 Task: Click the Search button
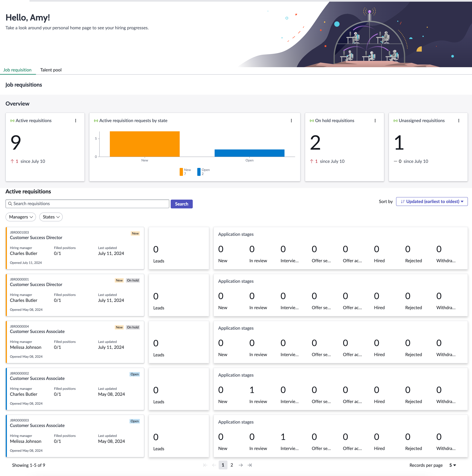point(181,204)
